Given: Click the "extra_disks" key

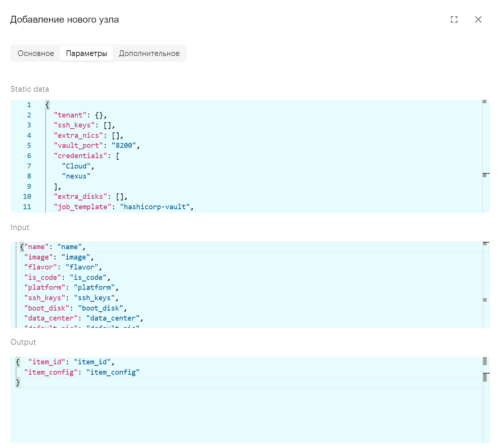Looking at the screenshot, I should 81,197.
